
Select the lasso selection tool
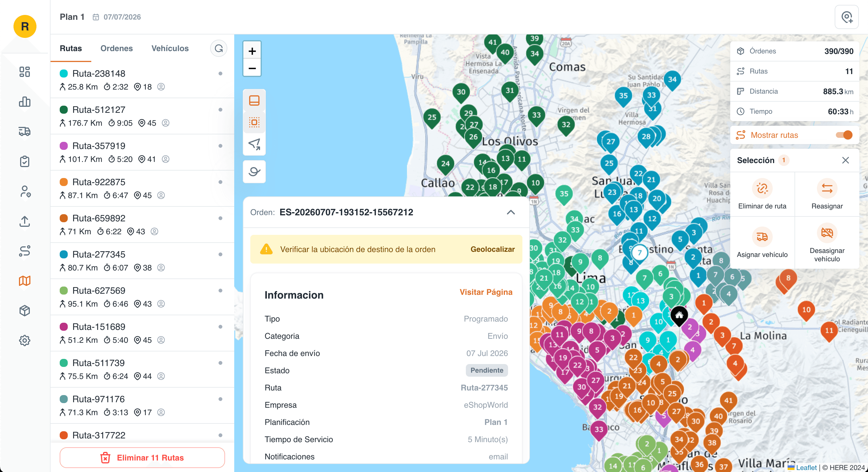pyautogui.click(x=254, y=172)
